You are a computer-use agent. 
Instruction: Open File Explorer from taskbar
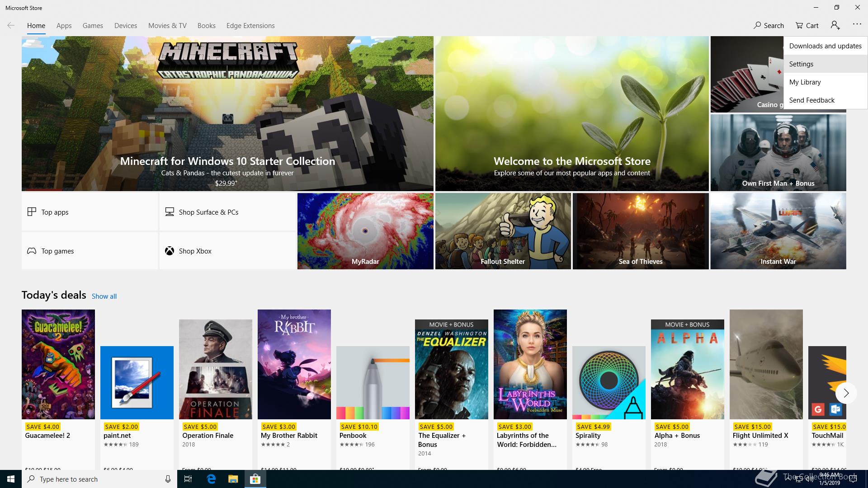[233, 479]
